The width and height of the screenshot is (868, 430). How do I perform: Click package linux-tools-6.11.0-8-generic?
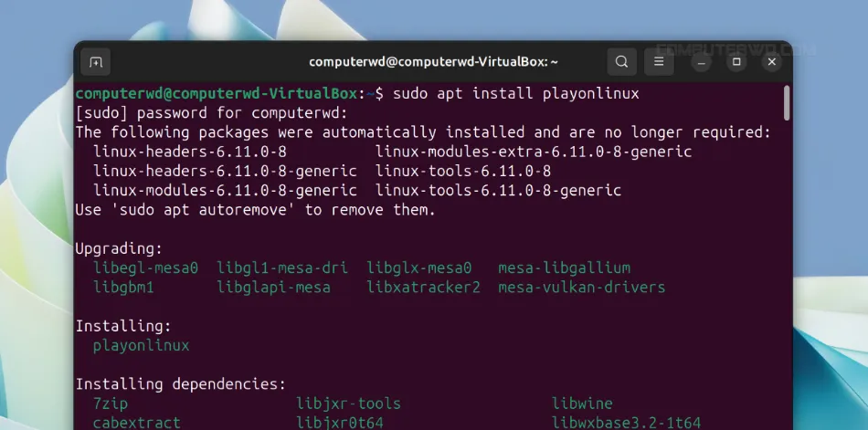coord(498,191)
